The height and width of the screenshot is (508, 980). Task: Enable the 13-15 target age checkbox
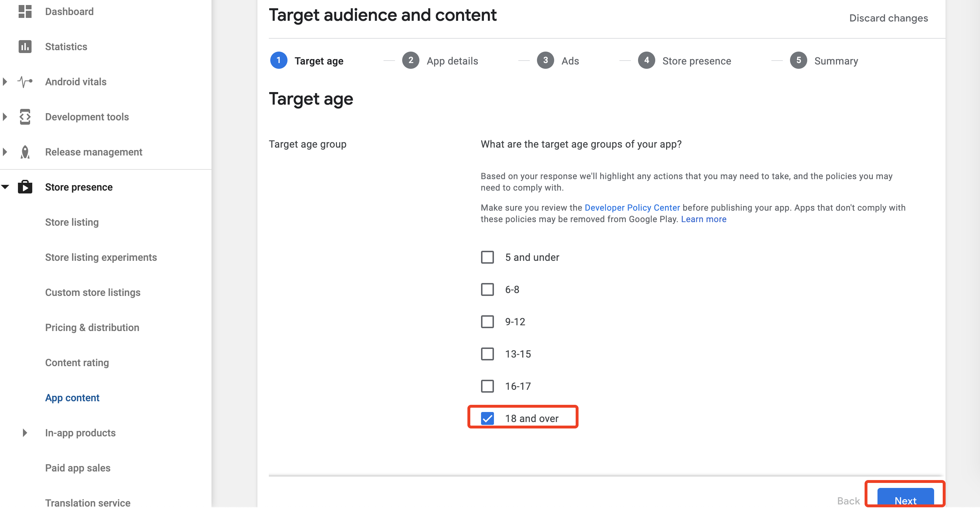[x=487, y=354]
